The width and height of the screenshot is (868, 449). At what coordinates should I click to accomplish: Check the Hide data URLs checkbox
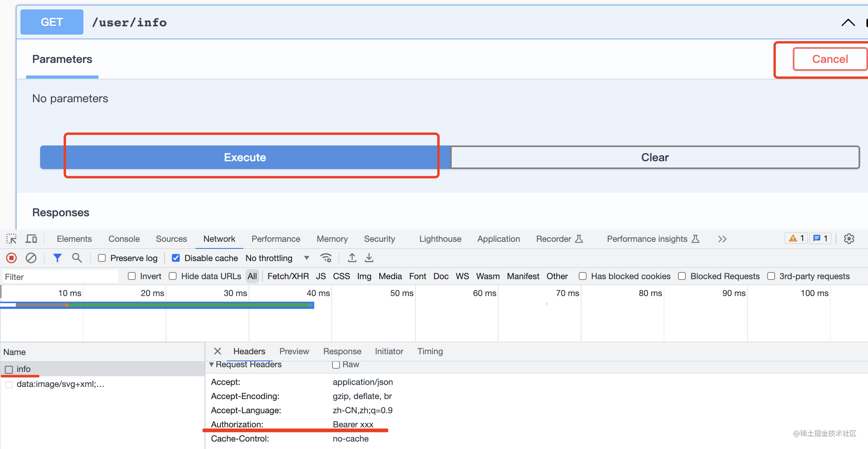(173, 276)
